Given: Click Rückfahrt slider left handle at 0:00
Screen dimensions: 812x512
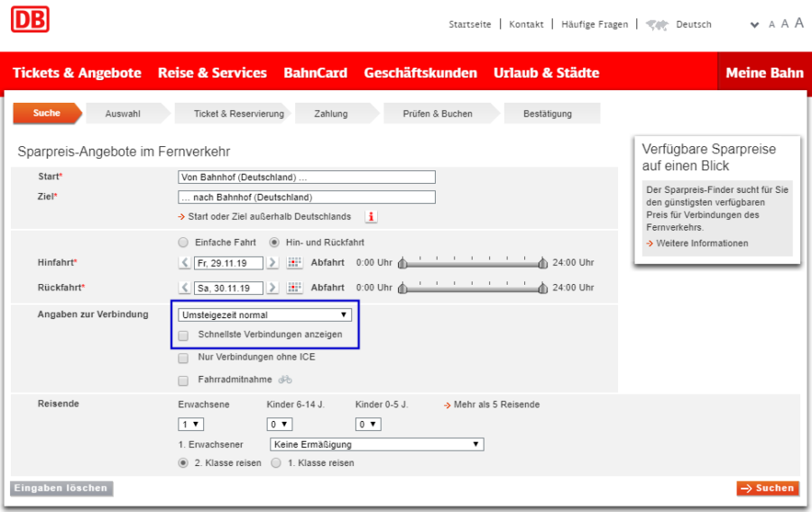Looking at the screenshot, I should [402, 288].
